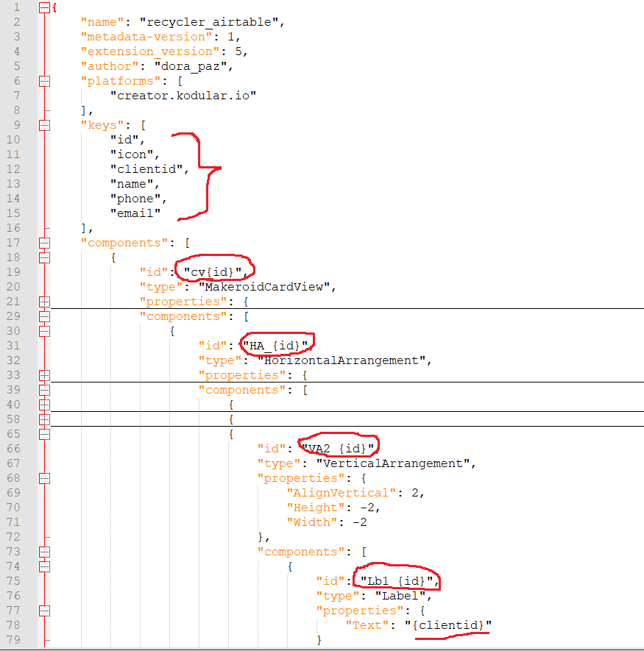This screenshot has height=651, width=644.
Task: Click the value "cv{id}"
Action: [x=212, y=272]
